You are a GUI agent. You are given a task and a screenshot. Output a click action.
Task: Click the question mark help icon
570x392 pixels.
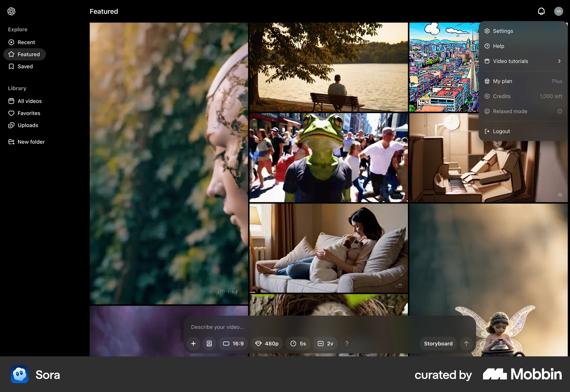[x=347, y=344]
